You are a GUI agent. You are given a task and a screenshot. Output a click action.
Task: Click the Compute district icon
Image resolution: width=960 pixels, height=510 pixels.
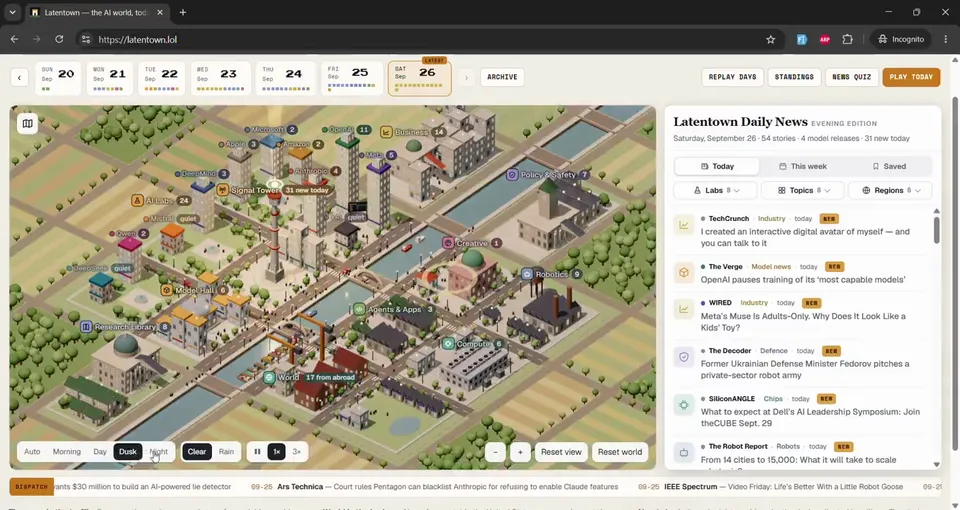tap(449, 343)
